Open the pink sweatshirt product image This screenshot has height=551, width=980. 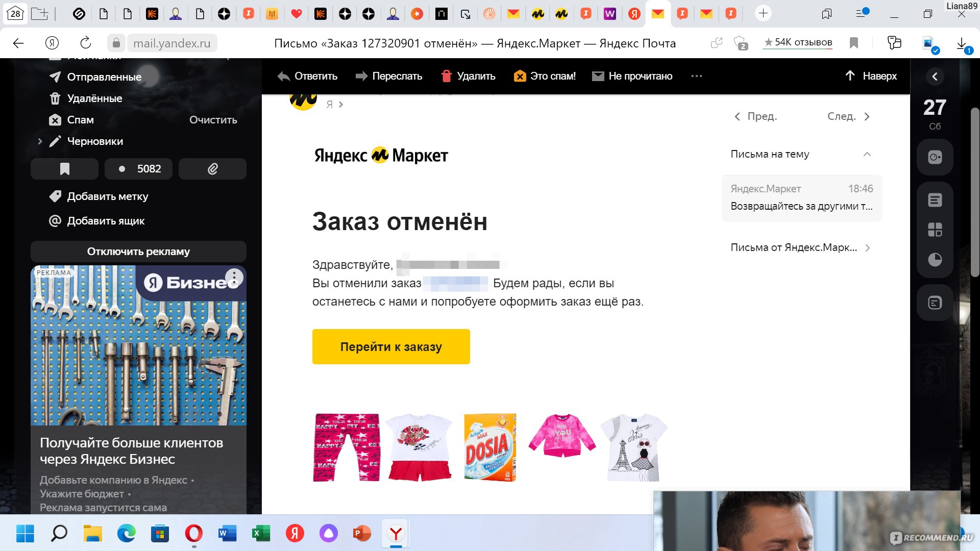point(561,435)
